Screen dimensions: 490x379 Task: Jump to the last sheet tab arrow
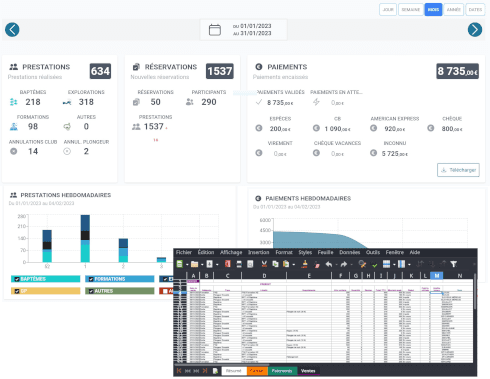tap(205, 371)
